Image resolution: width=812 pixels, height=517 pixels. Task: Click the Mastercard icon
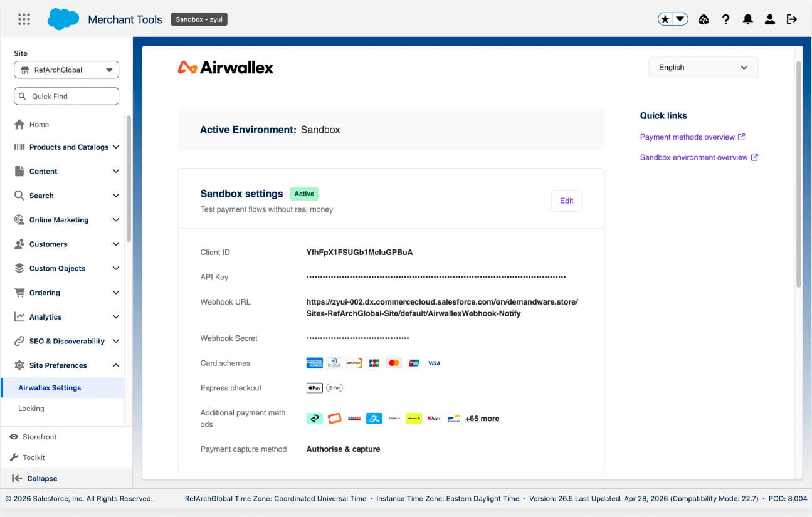tap(394, 363)
